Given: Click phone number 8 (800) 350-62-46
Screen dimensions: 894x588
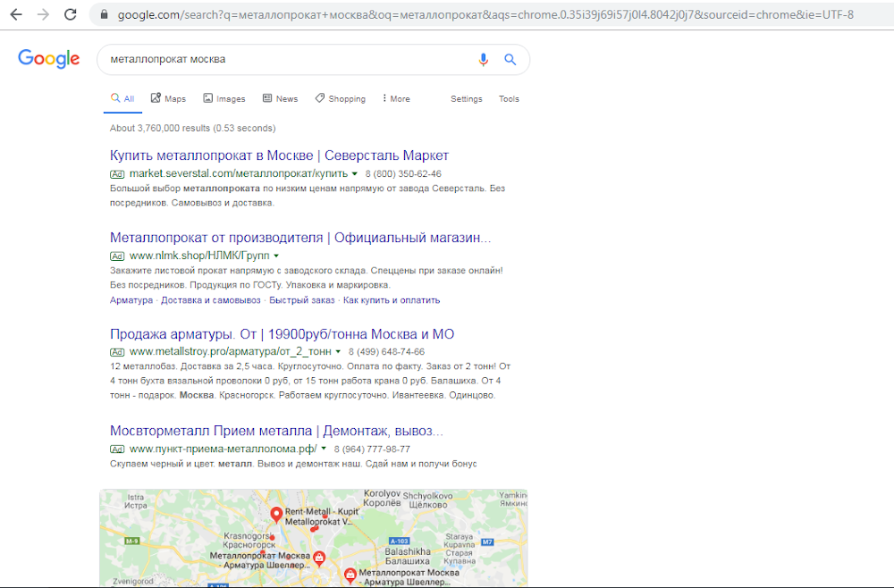Looking at the screenshot, I should [x=403, y=173].
